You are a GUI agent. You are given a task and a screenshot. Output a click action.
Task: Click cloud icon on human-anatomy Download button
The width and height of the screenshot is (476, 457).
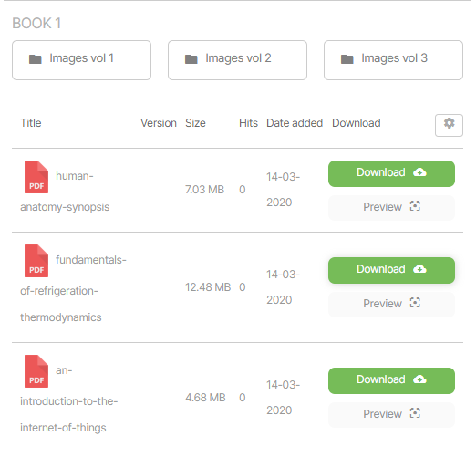[419, 172]
